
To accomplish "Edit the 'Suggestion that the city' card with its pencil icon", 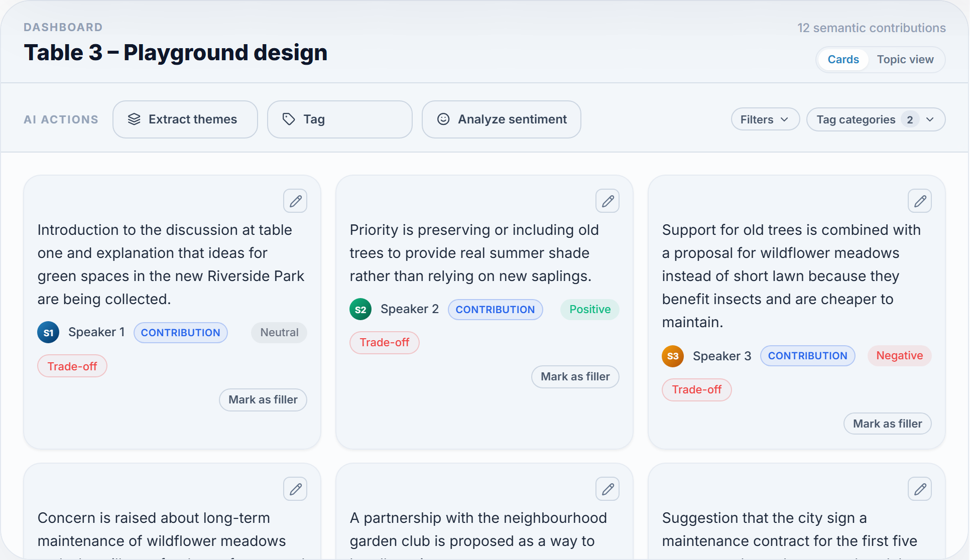I will [920, 489].
